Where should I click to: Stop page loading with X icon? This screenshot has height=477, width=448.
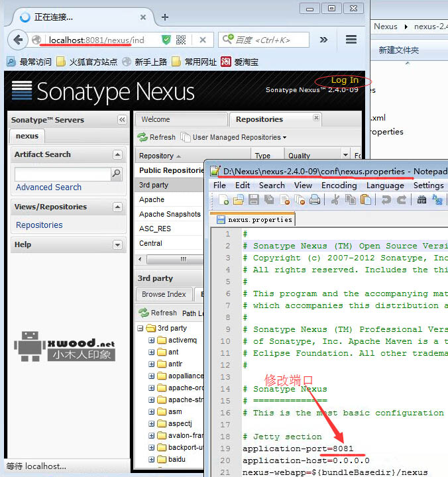pos(203,40)
